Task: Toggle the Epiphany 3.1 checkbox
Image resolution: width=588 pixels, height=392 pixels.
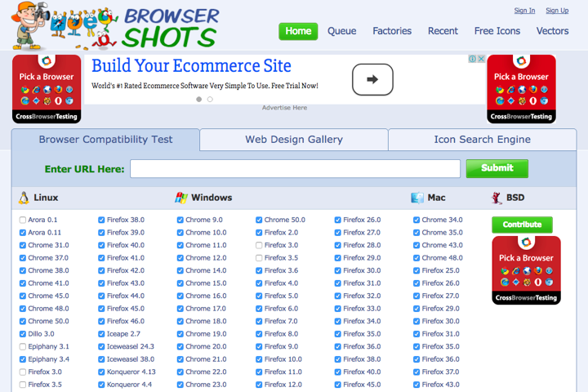Action: tap(22, 346)
